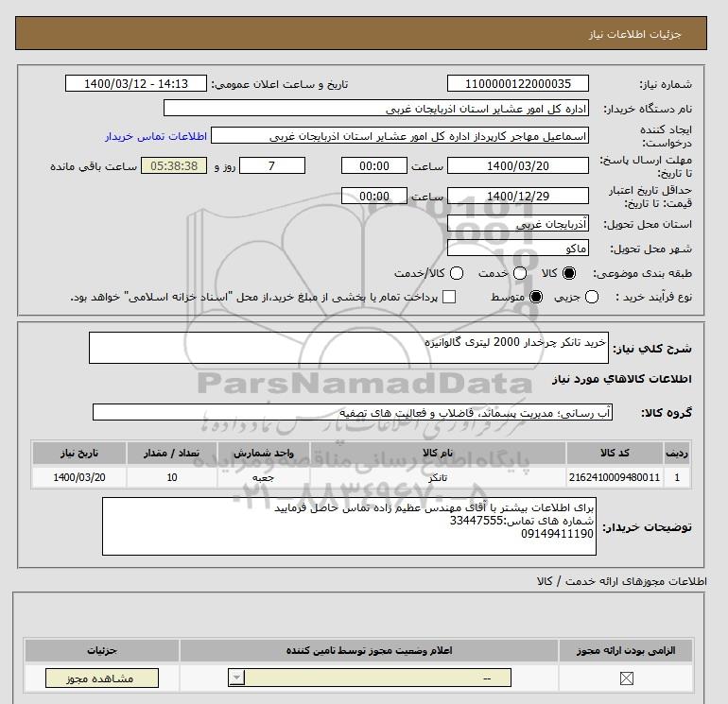Viewport: 728px width, 704px height.
Task: Click the جزئیات column header
Action: (x=102, y=651)
